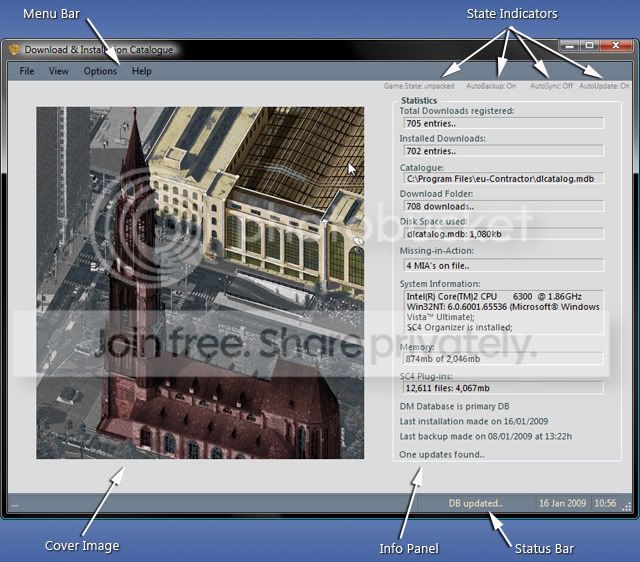640x562 pixels.
Task: Click 'DM Database is primary DB' text
Action: 454,407
